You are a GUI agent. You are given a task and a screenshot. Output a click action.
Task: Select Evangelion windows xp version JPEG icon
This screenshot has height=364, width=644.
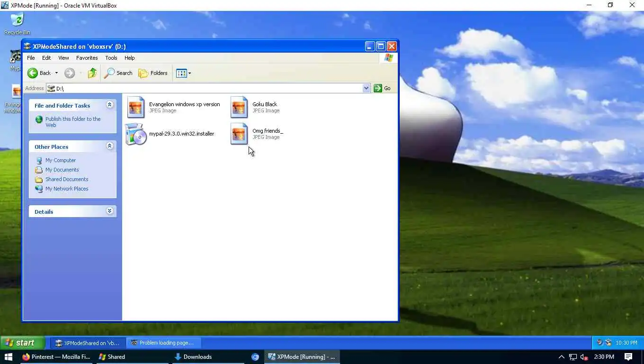[x=136, y=107]
